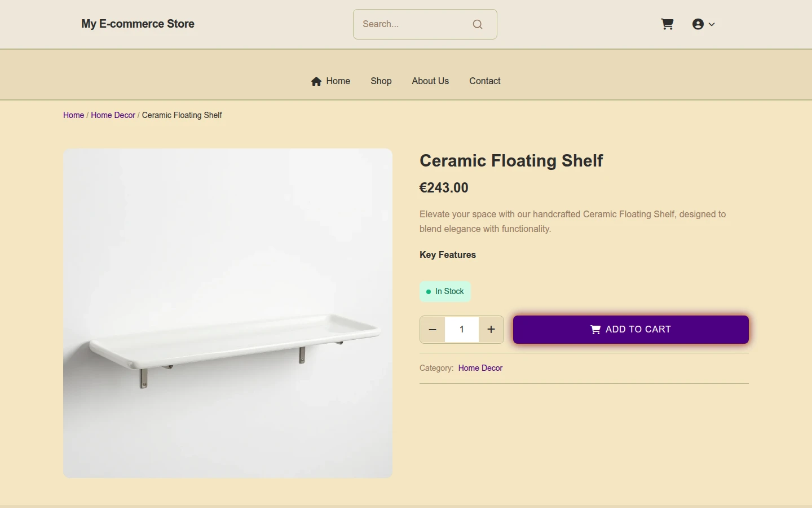Image resolution: width=812 pixels, height=508 pixels.
Task: Click the quantity number field
Action: [462, 330]
